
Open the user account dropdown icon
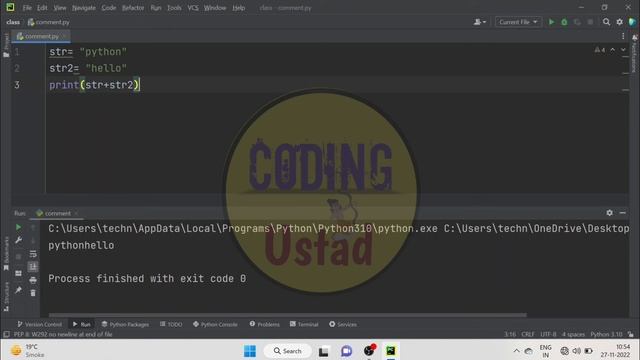480,22
